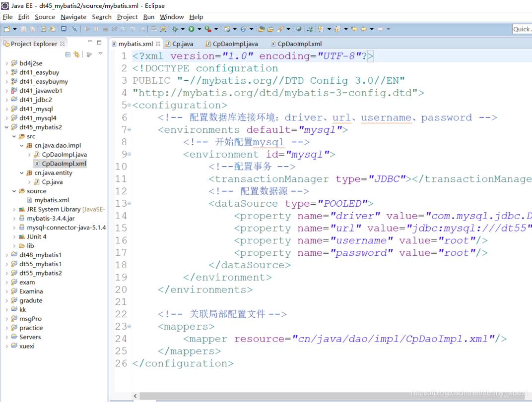
Task: Open the Help menu
Action: (196, 17)
